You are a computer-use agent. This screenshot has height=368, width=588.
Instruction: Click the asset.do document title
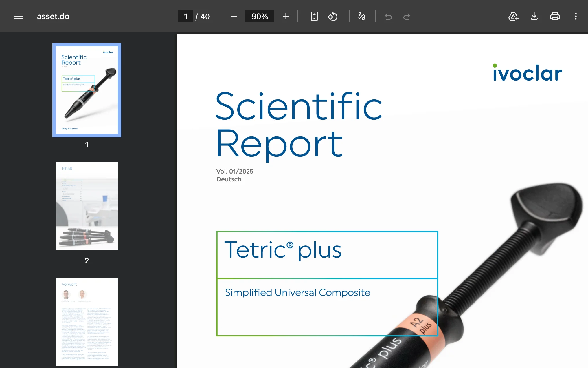(53, 16)
